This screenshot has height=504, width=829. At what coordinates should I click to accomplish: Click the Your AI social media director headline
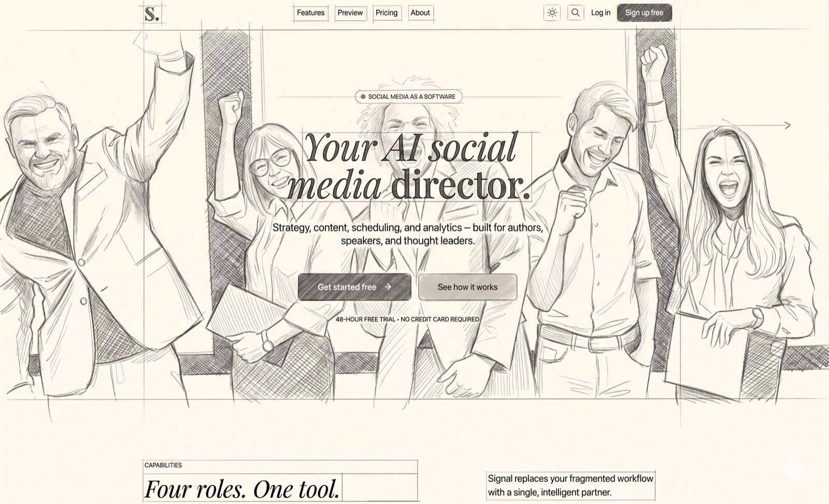click(409, 166)
